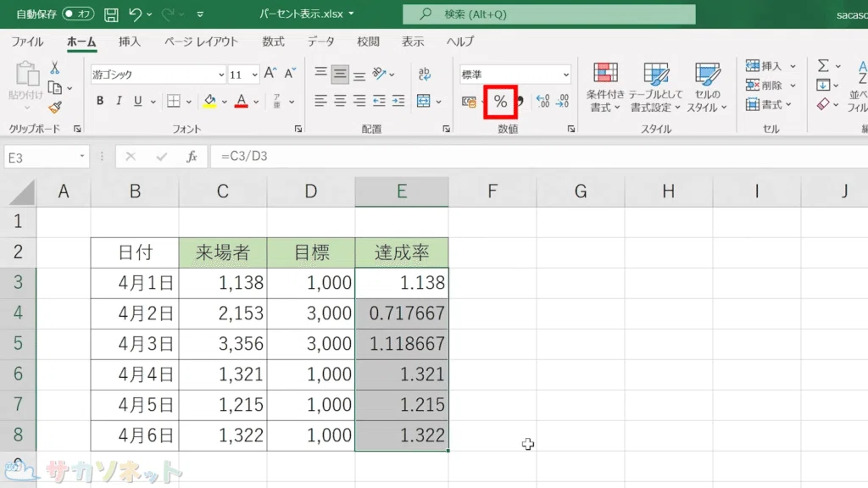Screen dimensions: 868x488
Task: Click the Copy icon
Action: point(55,88)
